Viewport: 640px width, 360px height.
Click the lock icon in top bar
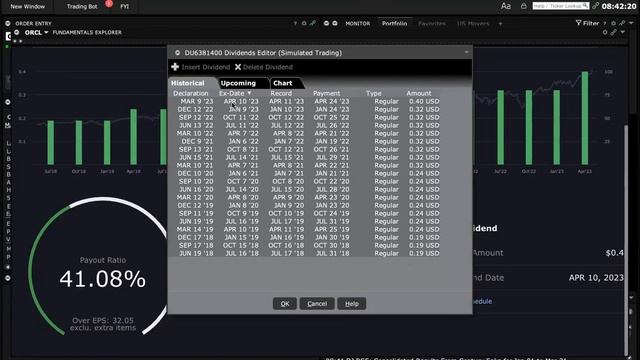[x=524, y=6]
